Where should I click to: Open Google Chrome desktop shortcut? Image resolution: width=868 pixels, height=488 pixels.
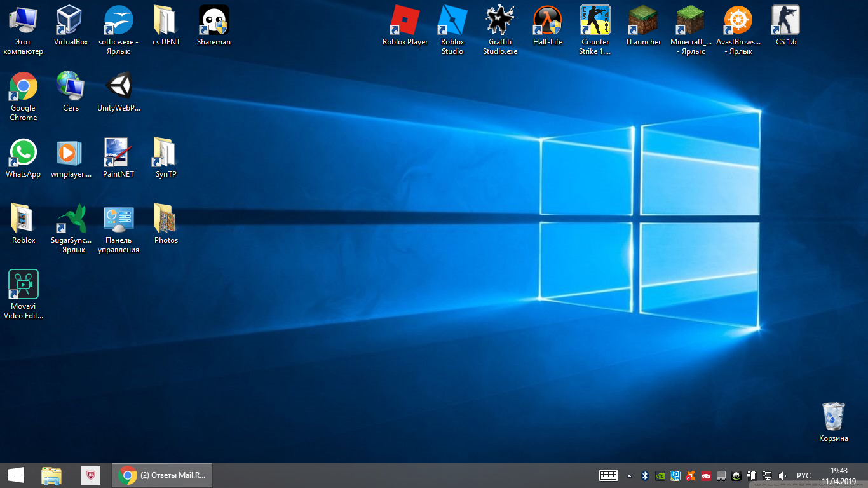23,96
